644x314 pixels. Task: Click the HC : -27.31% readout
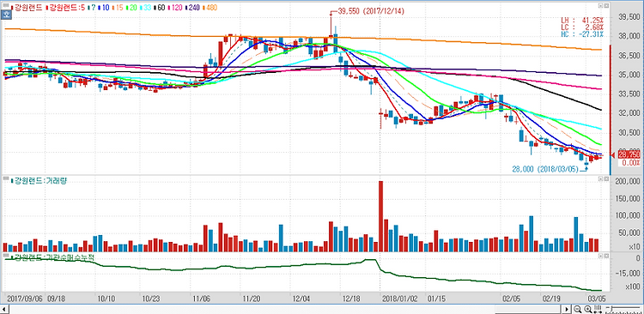coord(582,34)
